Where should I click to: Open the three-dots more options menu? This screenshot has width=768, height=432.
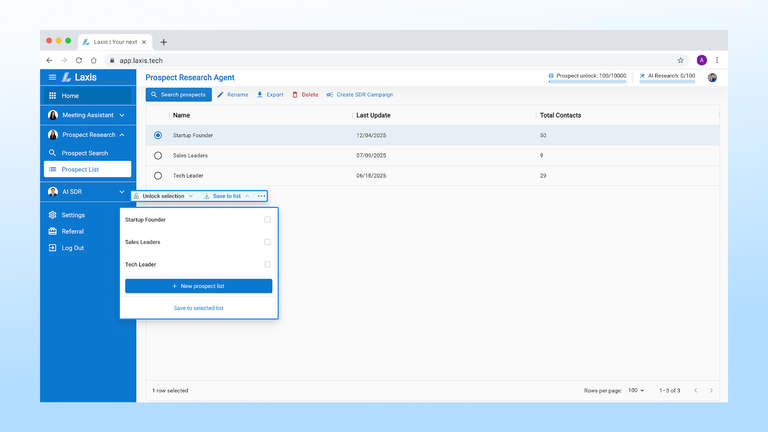[x=262, y=196]
